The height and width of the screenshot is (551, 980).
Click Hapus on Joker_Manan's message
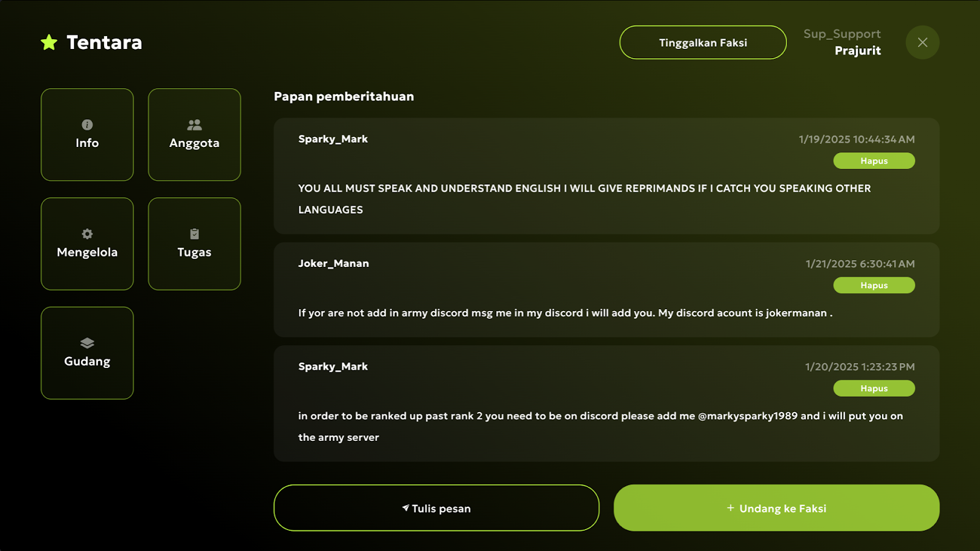874,285
